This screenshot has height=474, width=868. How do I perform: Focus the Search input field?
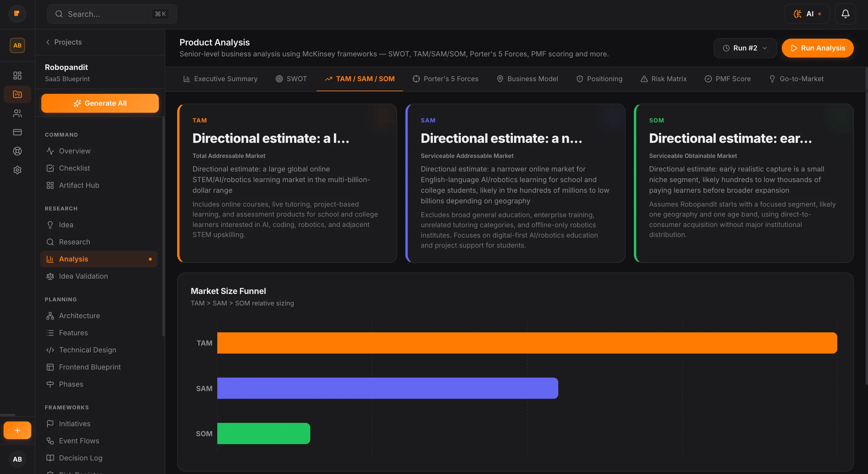[112, 14]
